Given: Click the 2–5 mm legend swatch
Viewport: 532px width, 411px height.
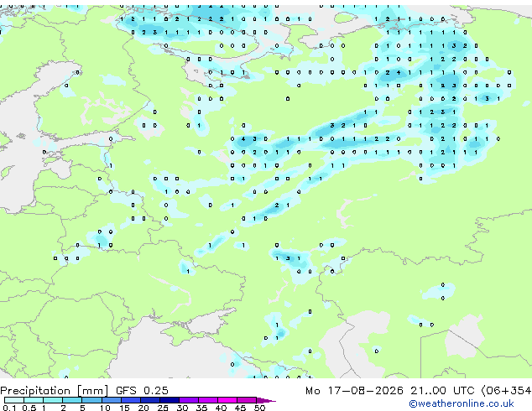Looking at the screenshot, I should [72, 400].
